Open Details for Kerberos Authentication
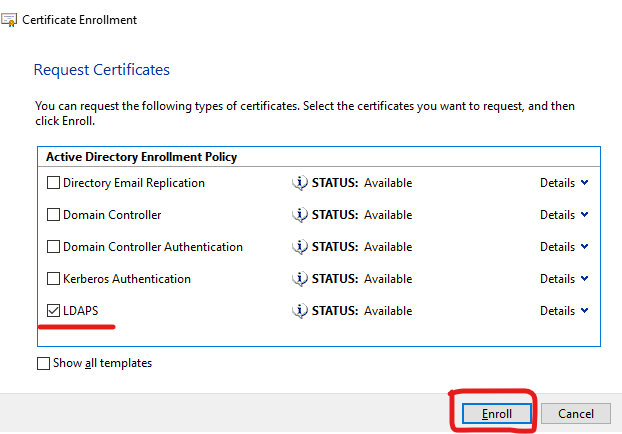 click(x=564, y=279)
